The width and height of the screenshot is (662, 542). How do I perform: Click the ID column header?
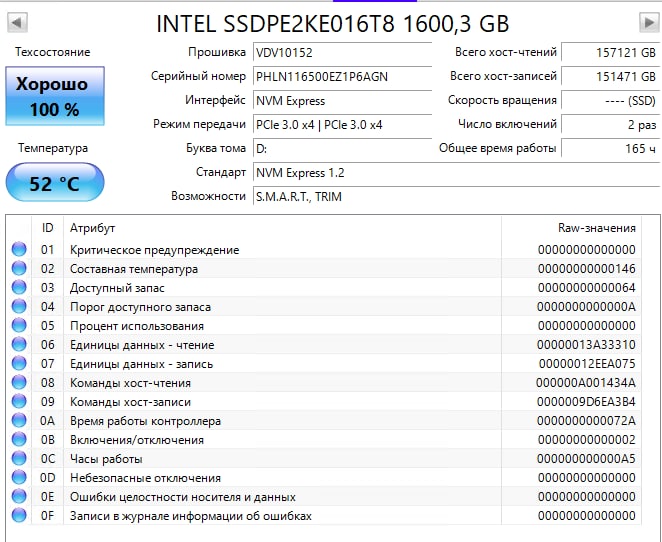click(47, 228)
